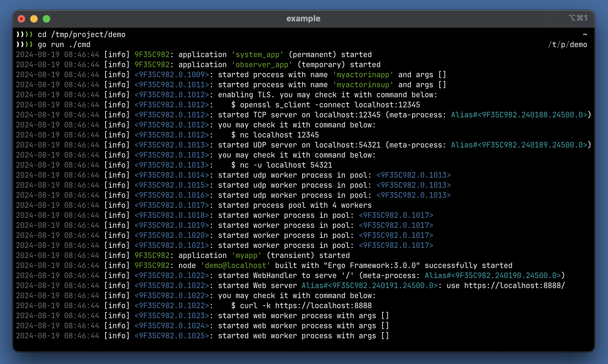Click the green zoom window button
The height and width of the screenshot is (364, 608).
click(x=46, y=19)
